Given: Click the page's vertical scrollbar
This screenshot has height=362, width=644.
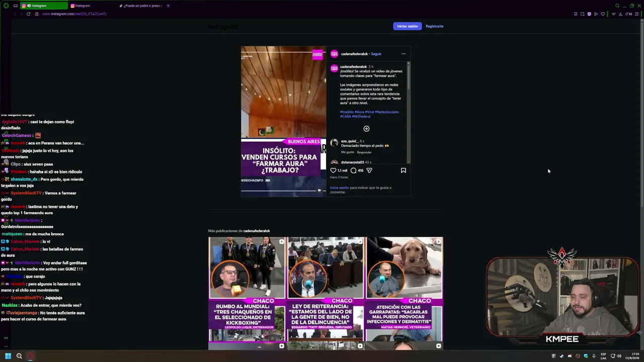Looking at the screenshot, I should [642, 116].
